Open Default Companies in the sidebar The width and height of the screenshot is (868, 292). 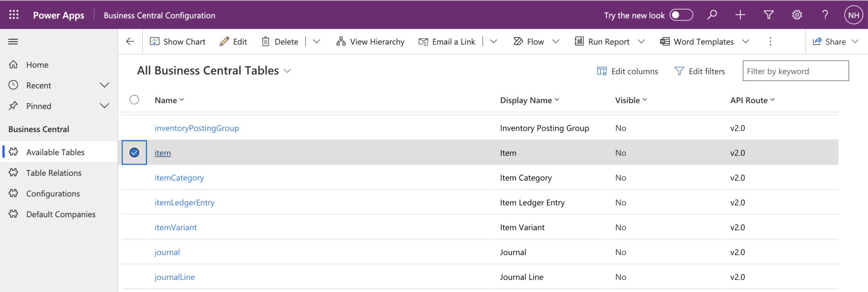pos(61,214)
